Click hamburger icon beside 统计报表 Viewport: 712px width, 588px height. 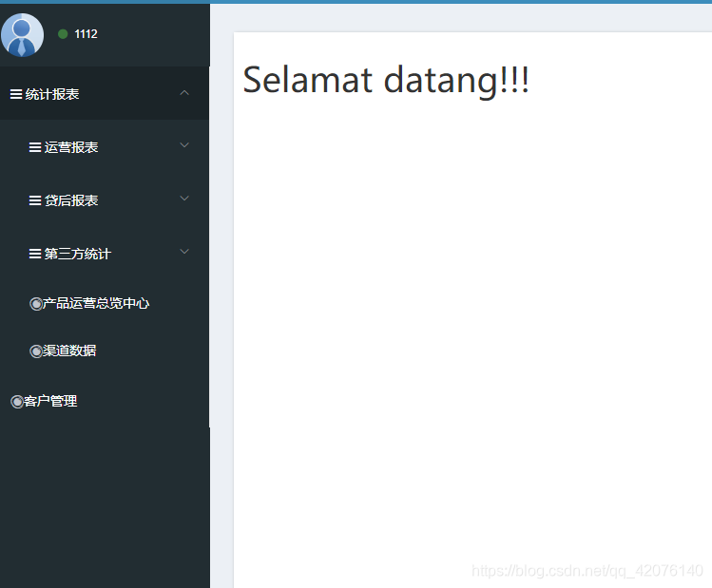coord(16,94)
